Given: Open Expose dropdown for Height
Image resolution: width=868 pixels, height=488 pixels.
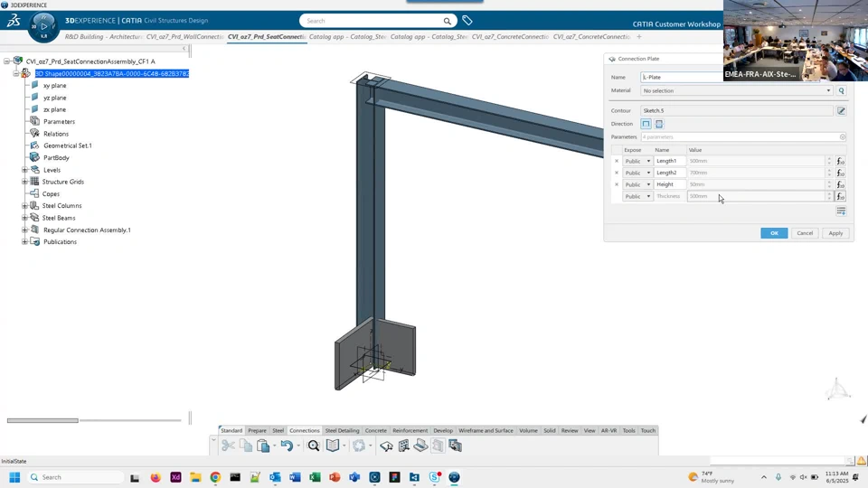Looking at the screenshot, I should [x=637, y=184].
